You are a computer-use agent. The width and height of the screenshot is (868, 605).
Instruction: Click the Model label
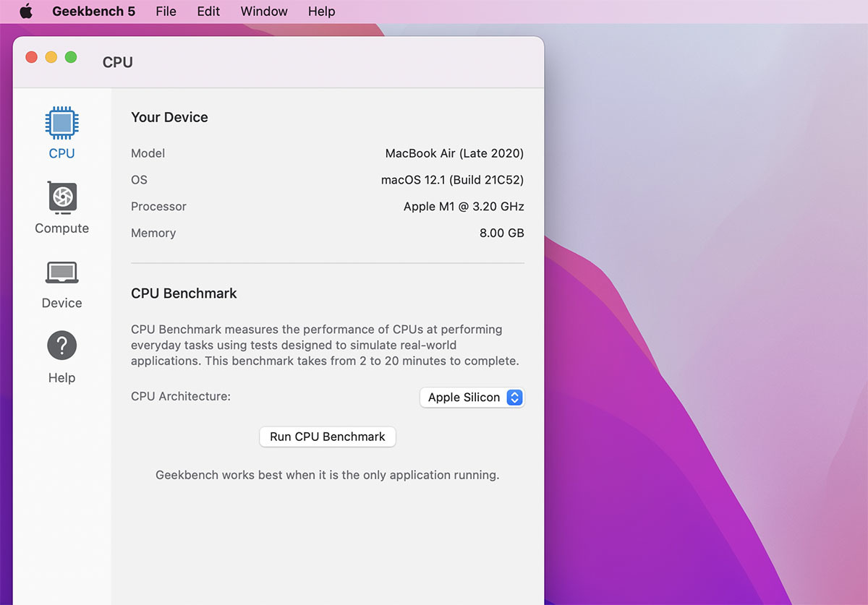click(x=148, y=153)
